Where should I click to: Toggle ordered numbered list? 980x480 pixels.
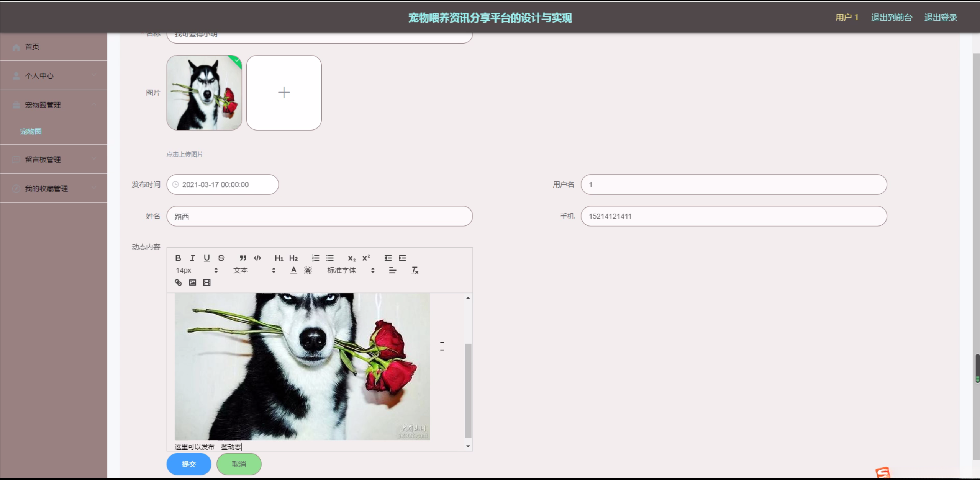[x=315, y=258]
